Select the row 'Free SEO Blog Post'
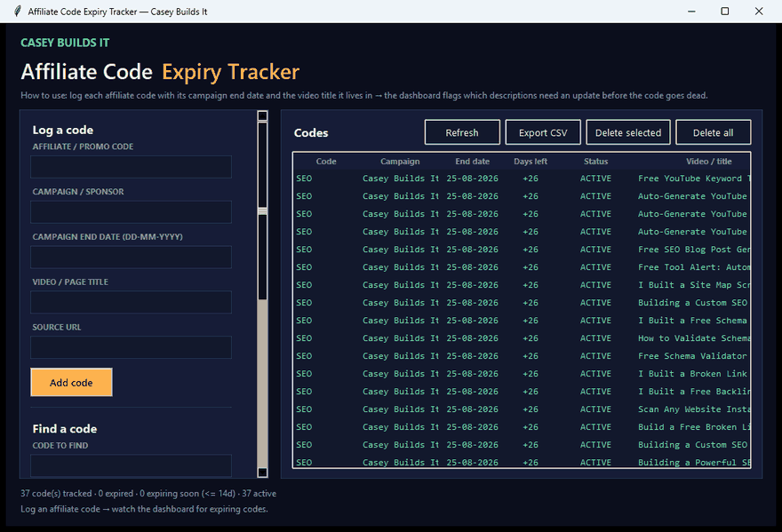Screen dimensions: 782x532 pos(522,250)
